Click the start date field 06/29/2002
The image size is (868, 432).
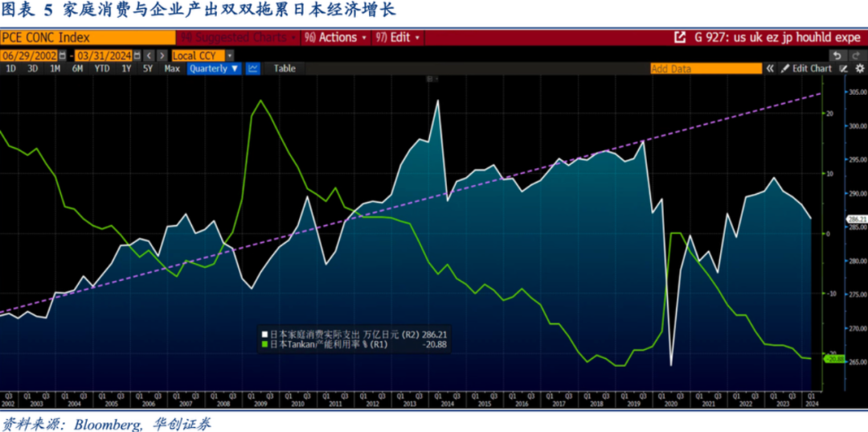tap(29, 56)
